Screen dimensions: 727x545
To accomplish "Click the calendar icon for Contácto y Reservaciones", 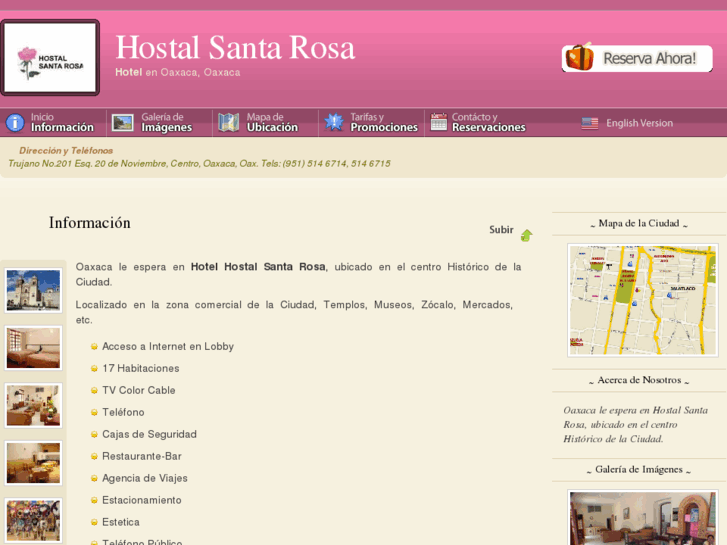I will coord(438,122).
